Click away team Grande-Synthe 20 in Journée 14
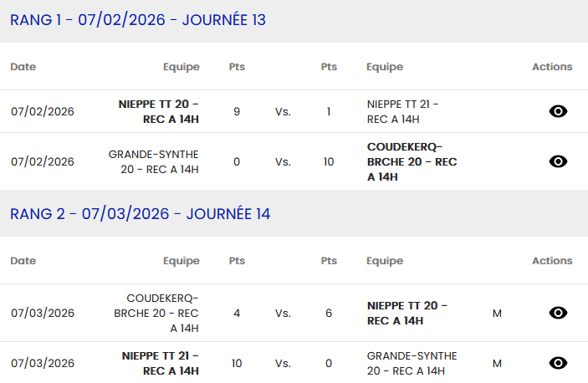Image resolution: width=588 pixels, height=383 pixels. (412, 363)
